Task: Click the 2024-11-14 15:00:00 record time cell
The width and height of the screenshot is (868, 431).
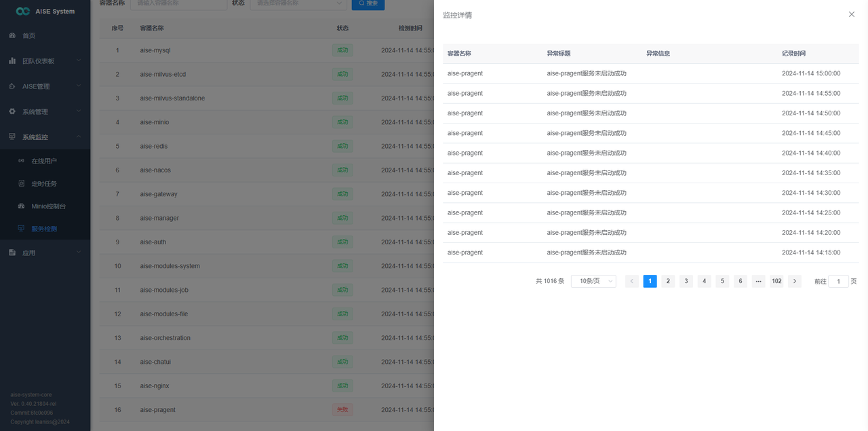Action: [811, 73]
